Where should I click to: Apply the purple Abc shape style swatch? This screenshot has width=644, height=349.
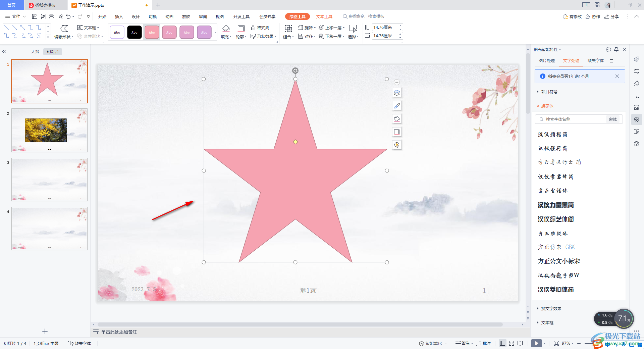coord(204,32)
